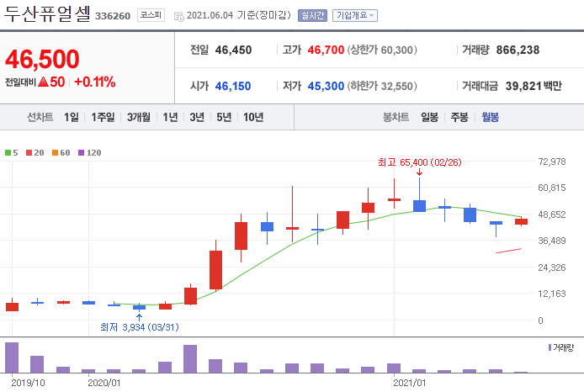Click the 두산퓨얼셀 stock name

point(47,14)
